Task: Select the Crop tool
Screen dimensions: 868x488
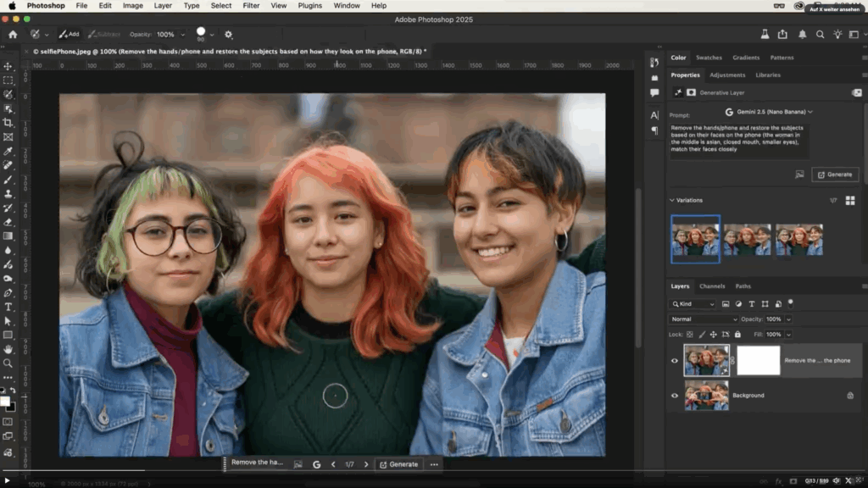Action: click(8, 123)
